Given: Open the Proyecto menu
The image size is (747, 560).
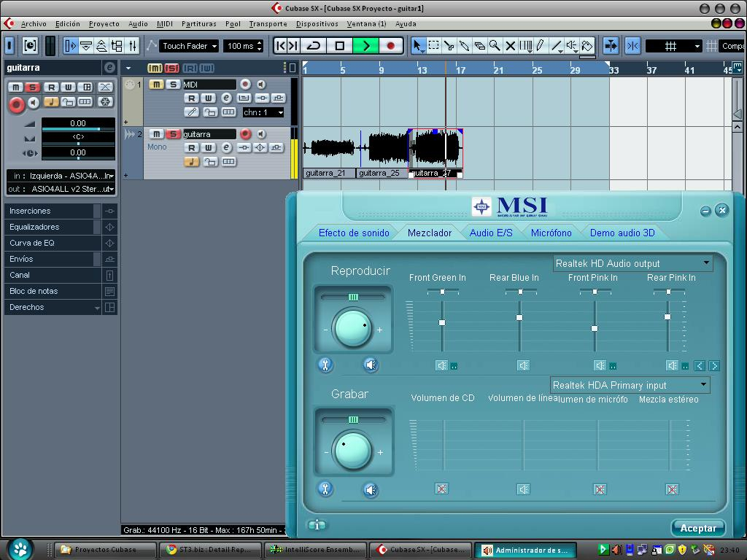Looking at the screenshot, I should 104,24.
